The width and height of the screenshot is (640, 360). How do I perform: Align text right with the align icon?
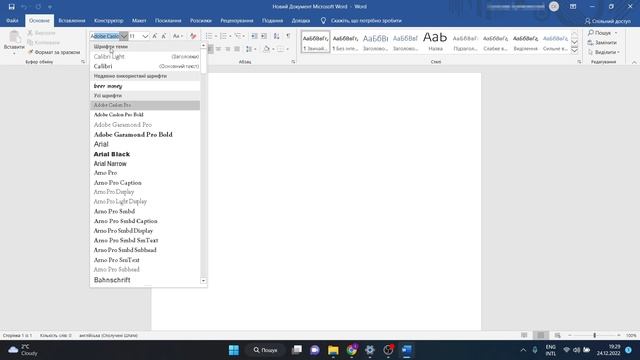(228, 49)
